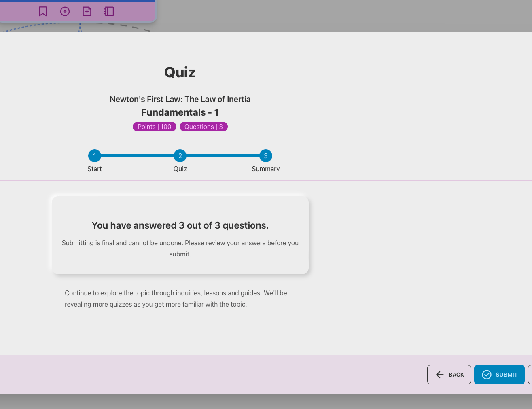
Task: Click the Summary step label
Action: pos(265,169)
